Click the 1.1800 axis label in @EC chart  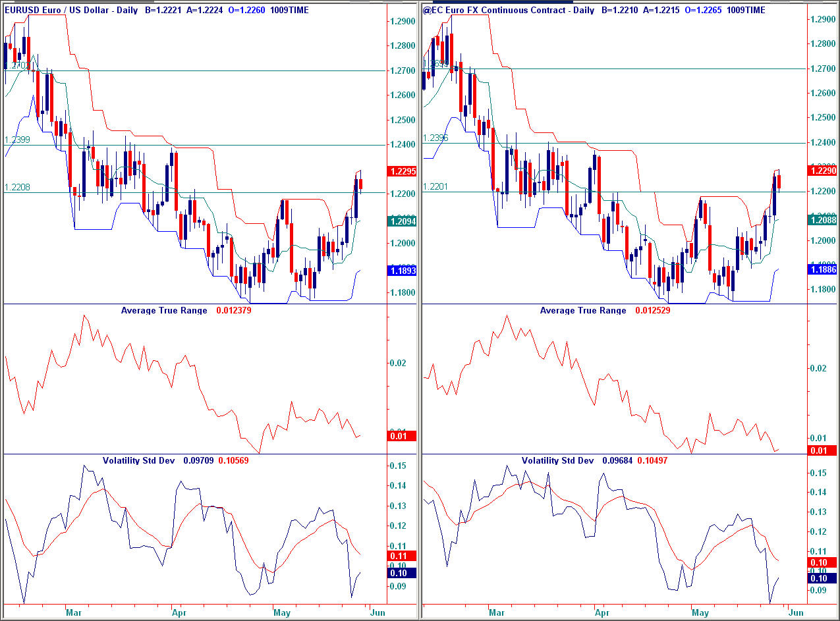click(x=822, y=289)
